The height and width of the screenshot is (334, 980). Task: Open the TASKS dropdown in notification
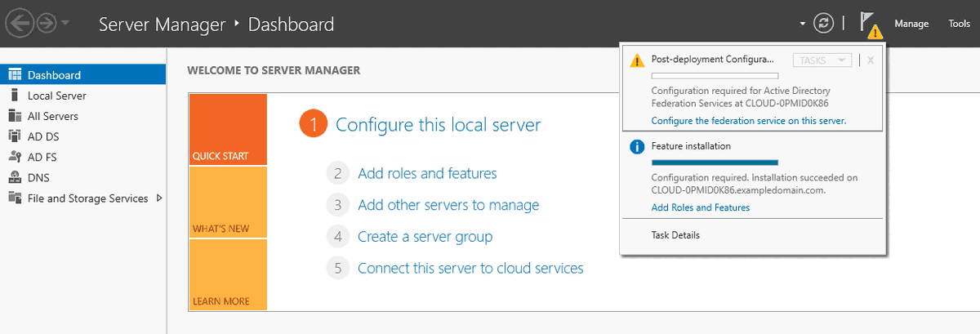coord(822,60)
